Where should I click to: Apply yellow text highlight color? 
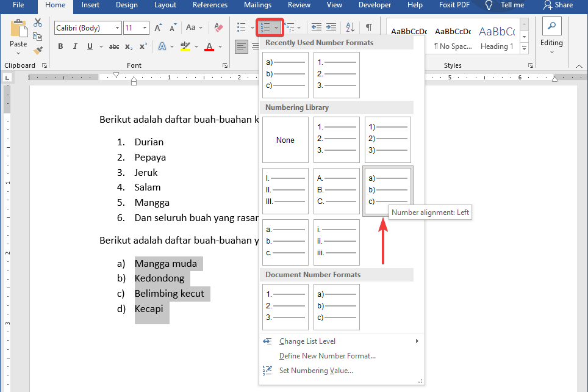[185, 46]
